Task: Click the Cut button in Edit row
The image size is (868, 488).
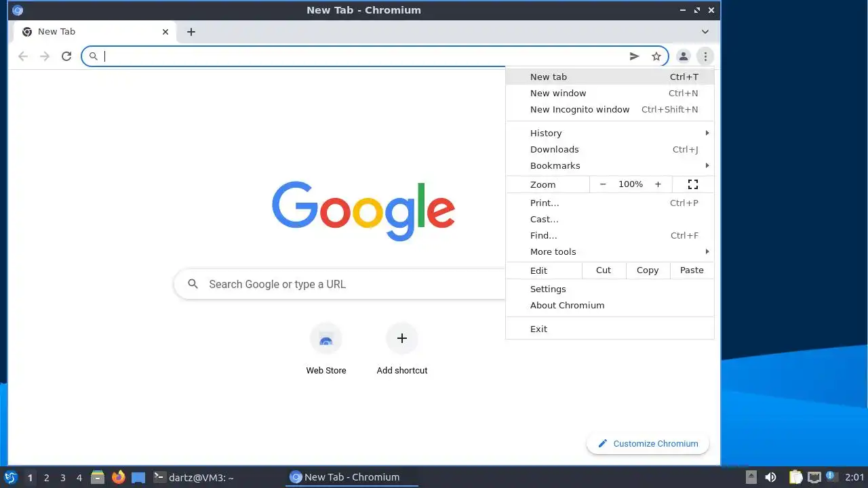Action: [x=604, y=270]
